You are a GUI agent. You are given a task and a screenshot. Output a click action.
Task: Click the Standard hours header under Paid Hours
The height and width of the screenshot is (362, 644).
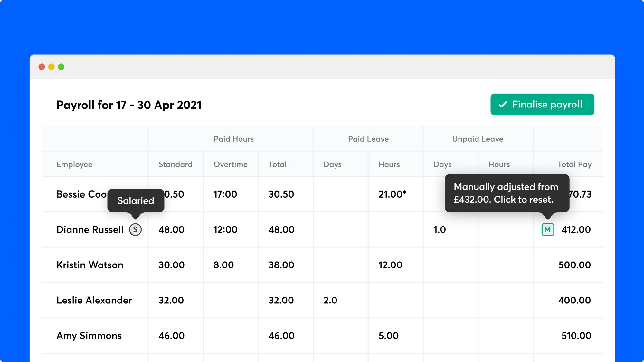coord(175,164)
